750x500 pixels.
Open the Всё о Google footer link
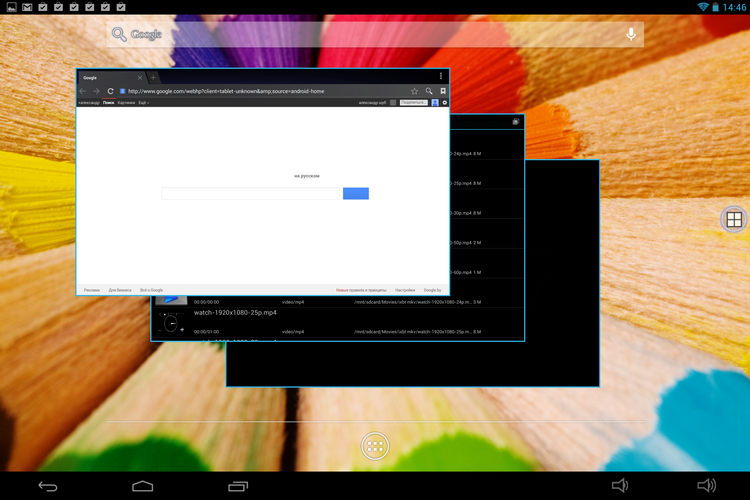[151, 290]
